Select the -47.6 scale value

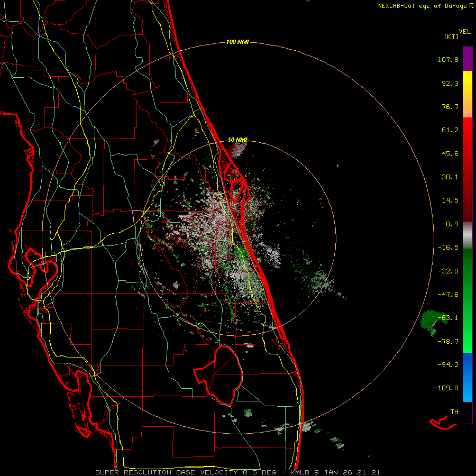[x=448, y=295]
